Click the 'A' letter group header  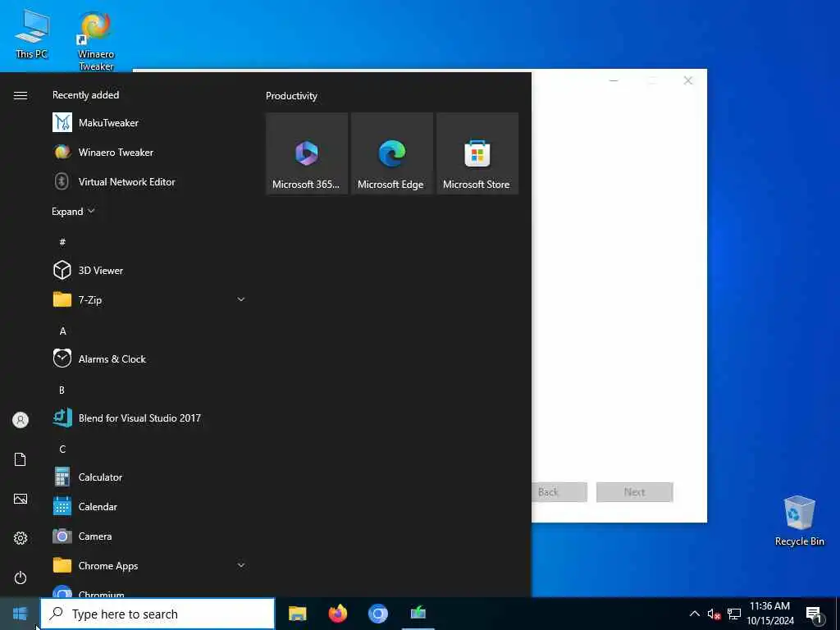(x=62, y=331)
